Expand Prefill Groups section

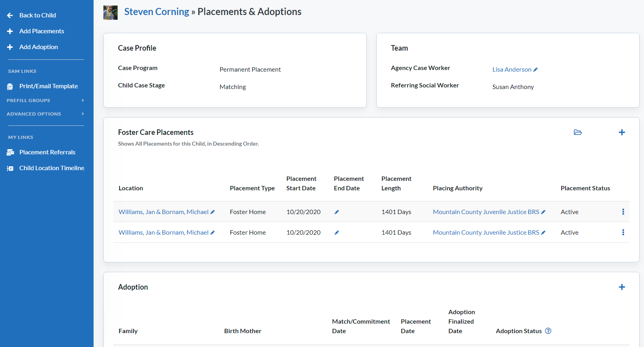click(46, 100)
